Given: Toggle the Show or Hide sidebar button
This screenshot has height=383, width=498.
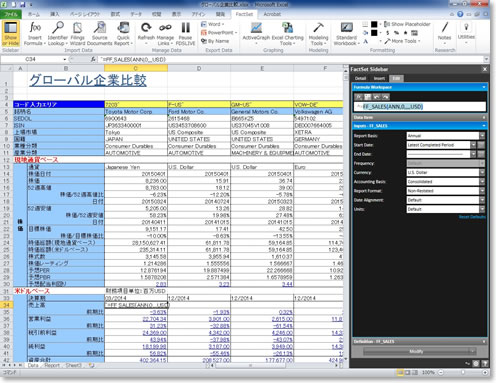Looking at the screenshot, I should point(11,34).
